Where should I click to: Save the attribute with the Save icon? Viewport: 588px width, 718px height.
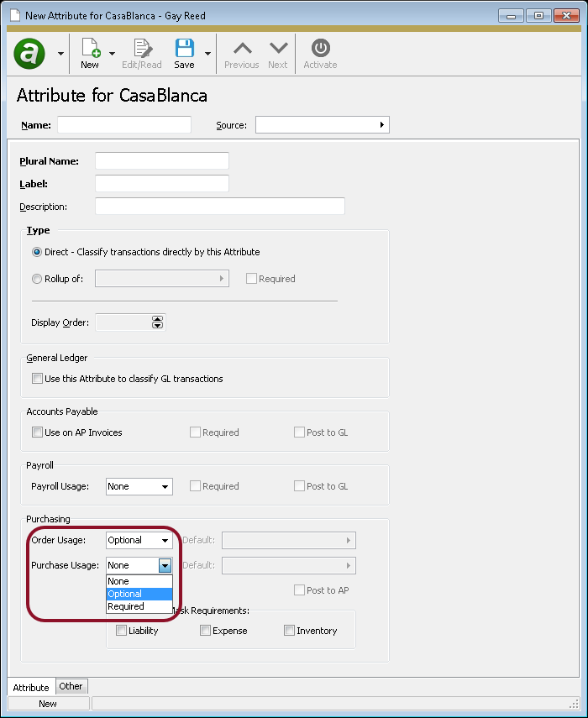click(184, 49)
